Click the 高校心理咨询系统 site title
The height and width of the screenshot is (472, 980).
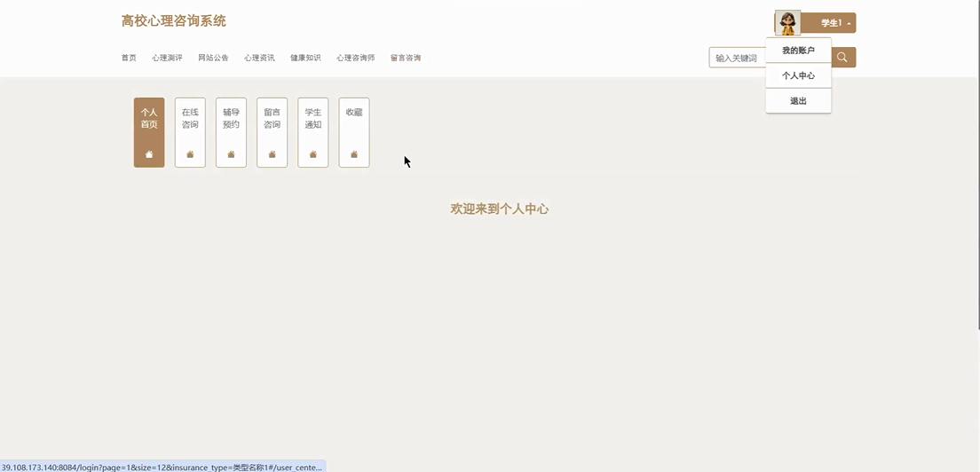[x=174, y=21]
